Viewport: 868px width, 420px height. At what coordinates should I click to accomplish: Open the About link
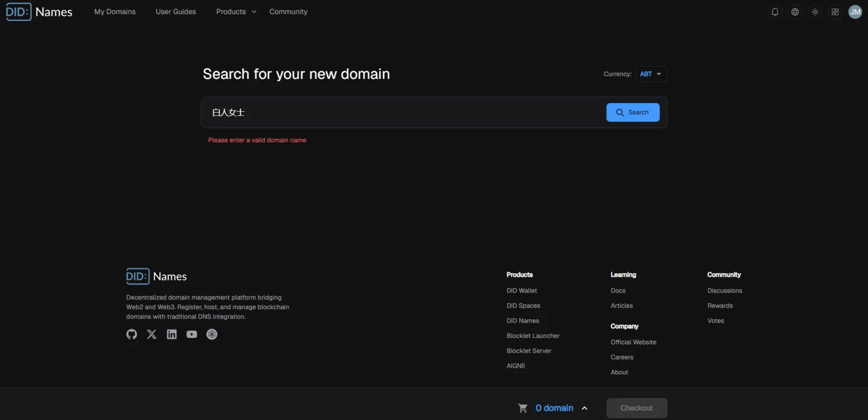tap(620, 372)
